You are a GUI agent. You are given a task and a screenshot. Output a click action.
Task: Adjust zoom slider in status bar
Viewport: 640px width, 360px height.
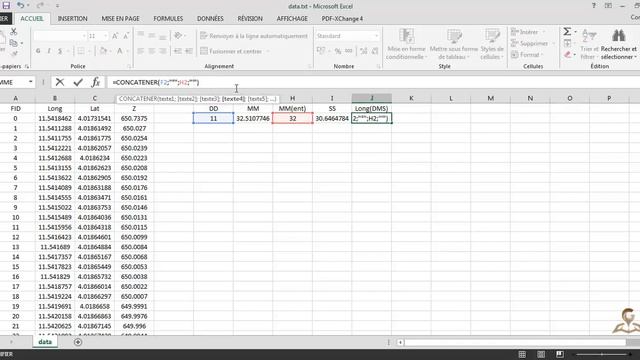[602, 354]
